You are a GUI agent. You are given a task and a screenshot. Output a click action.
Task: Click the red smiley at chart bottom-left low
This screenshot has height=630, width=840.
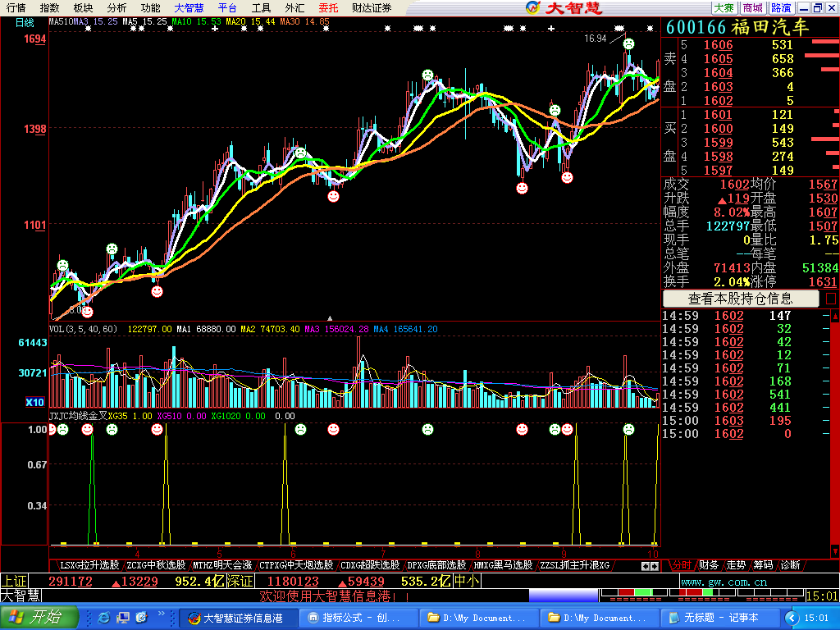(87, 311)
